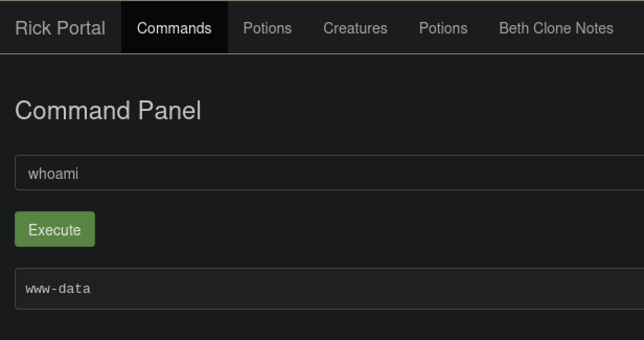Click the Command Panel heading

coord(108,110)
